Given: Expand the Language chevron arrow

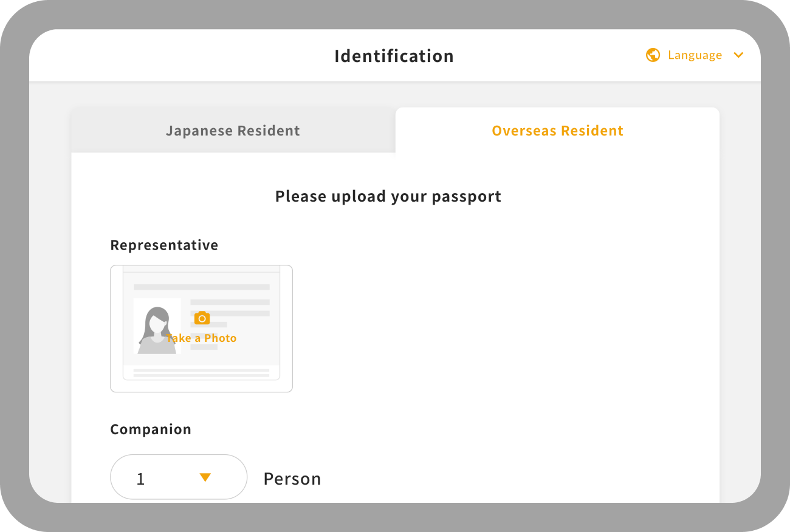Looking at the screenshot, I should (x=738, y=55).
